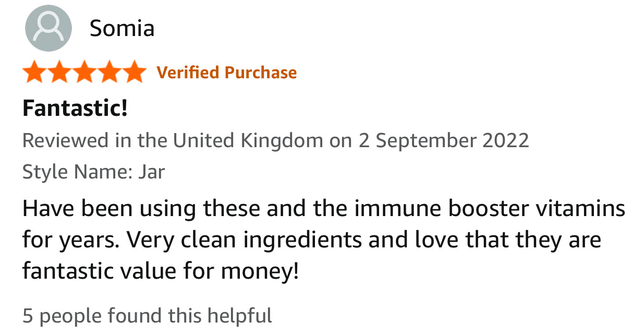Click "5 people found this helpful" text
This screenshot has height=334, width=644.
click(147, 316)
